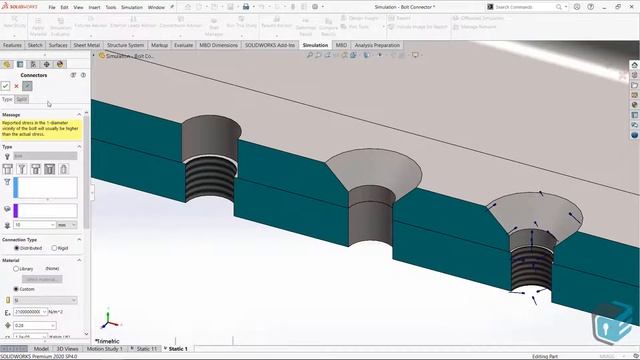This screenshot has width=640, height=360.
Task: Open the ConfigurationManager tab icon
Action: click(x=33, y=64)
